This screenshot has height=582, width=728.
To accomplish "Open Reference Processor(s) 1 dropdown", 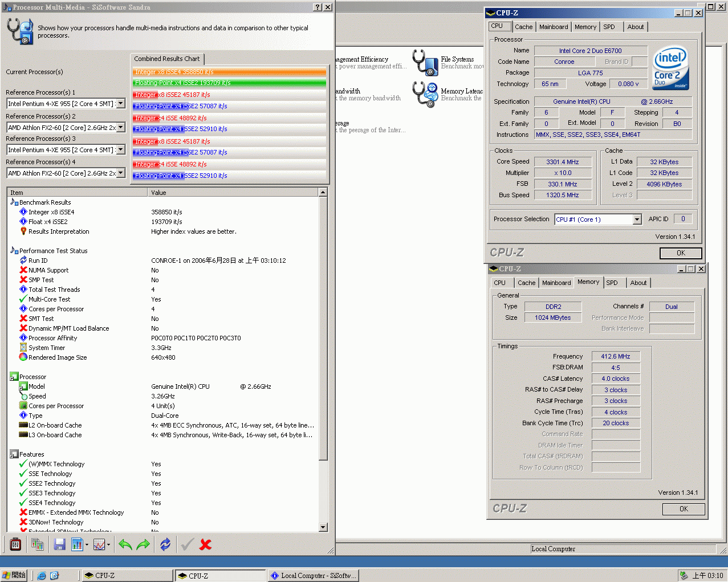I will (x=121, y=104).
